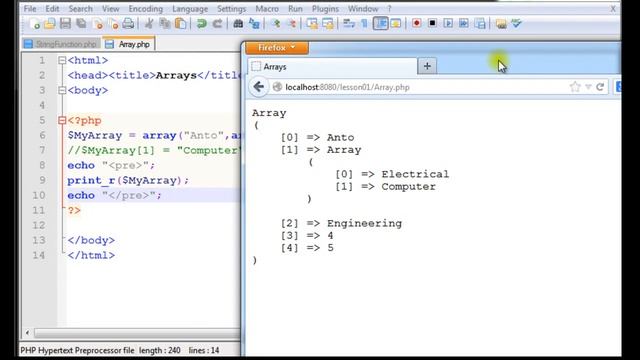Click the Redo toolbar arrow

[x=217, y=24]
